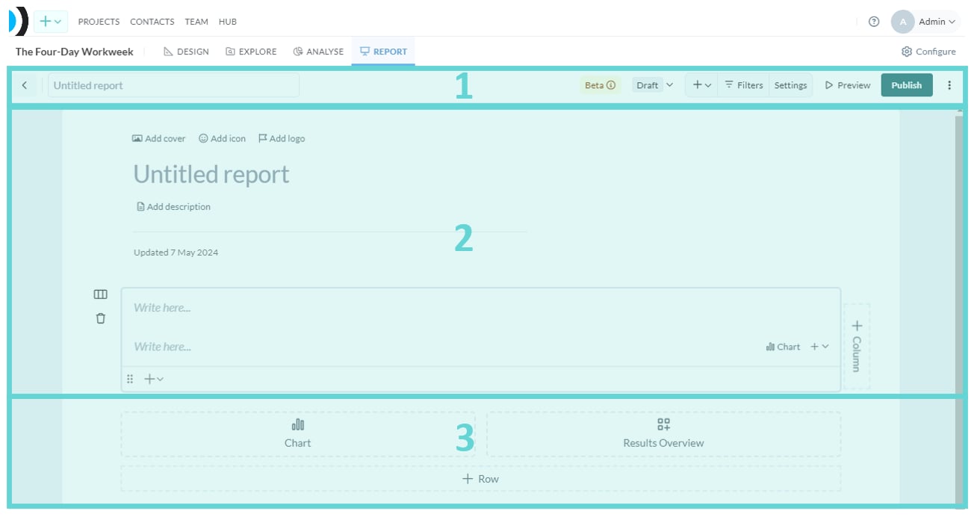This screenshot has width=980, height=517.
Task: Click Add logo
Action: [282, 138]
